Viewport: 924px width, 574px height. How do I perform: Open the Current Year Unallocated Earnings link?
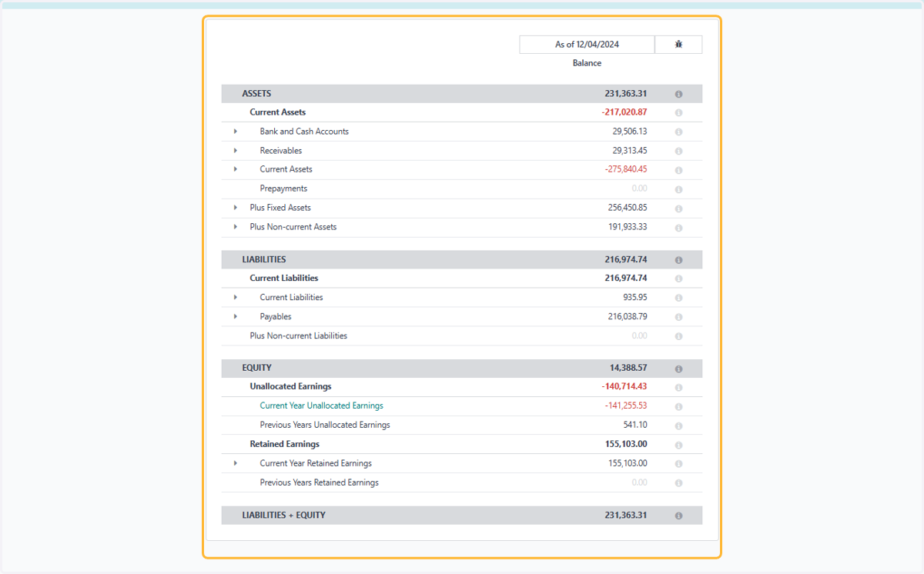click(x=321, y=405)
